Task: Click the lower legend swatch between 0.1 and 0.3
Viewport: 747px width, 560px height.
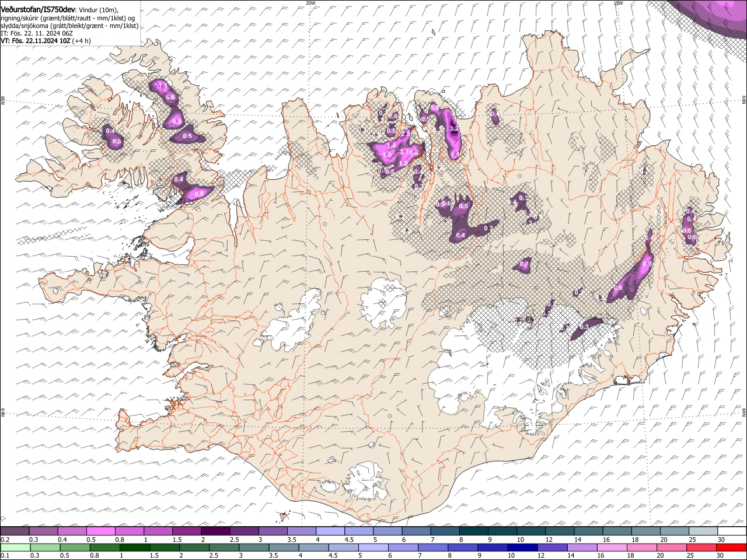Action: [15, 547]
